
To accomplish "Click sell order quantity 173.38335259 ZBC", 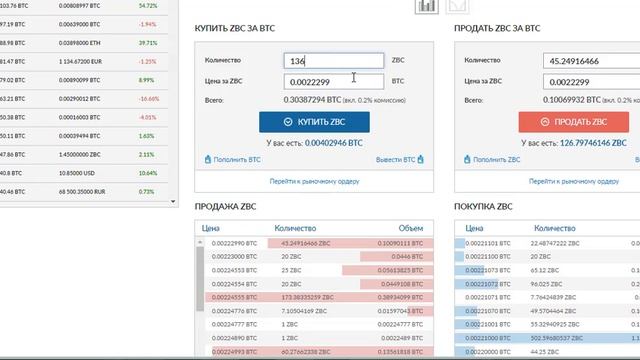I will point(307,298).
